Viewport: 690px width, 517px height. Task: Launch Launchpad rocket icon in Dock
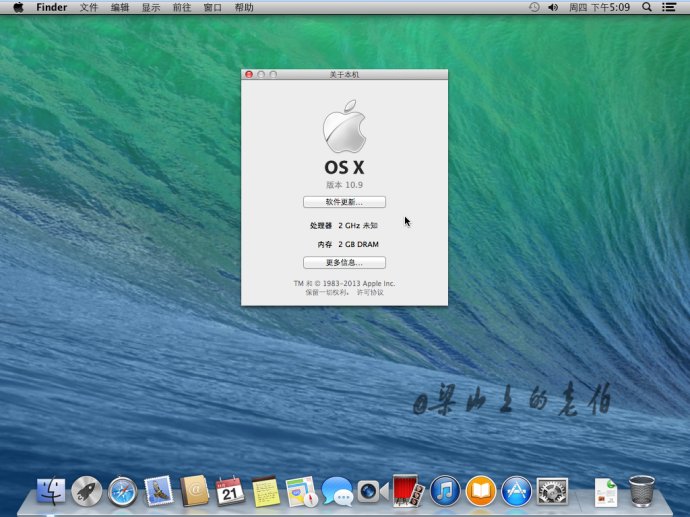(x=86, y=491)
